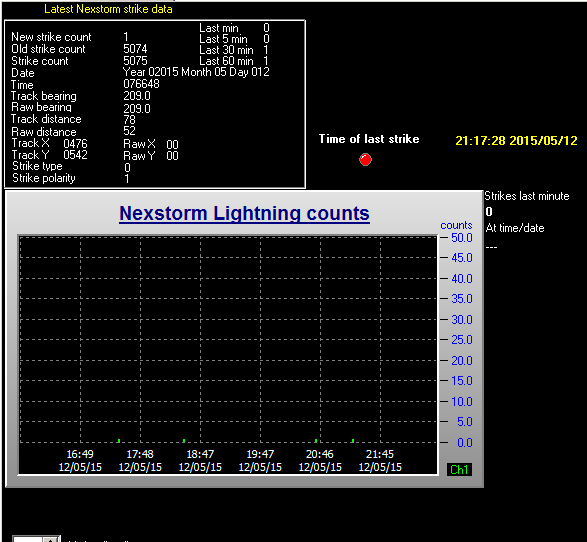Image resolution: width=587 pixels, height=542 pixels.
Task: Click the 19:47 time axis label
Action: [260, 454]
